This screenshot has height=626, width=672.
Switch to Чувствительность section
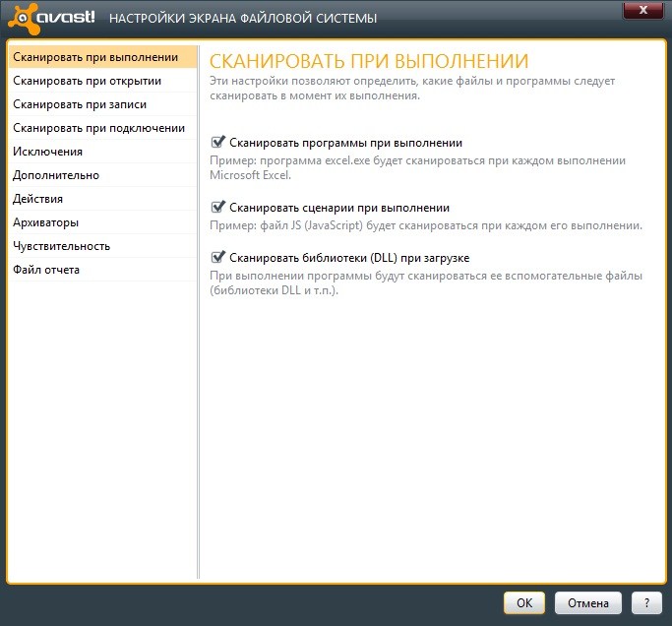coord(102,246)
